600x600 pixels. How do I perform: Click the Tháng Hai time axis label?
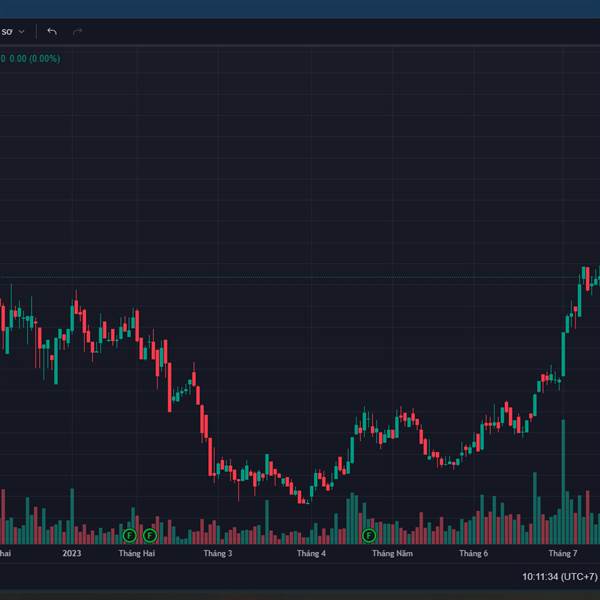pyautogui.click(x=137, y=553)
